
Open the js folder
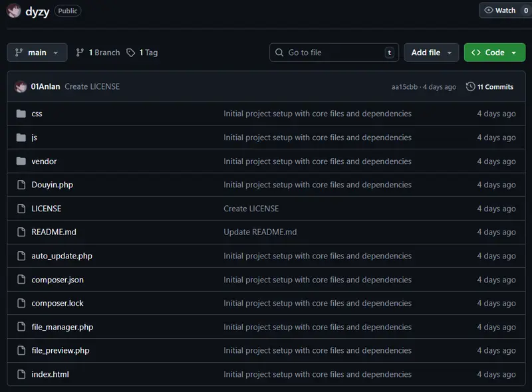point(34,138)
